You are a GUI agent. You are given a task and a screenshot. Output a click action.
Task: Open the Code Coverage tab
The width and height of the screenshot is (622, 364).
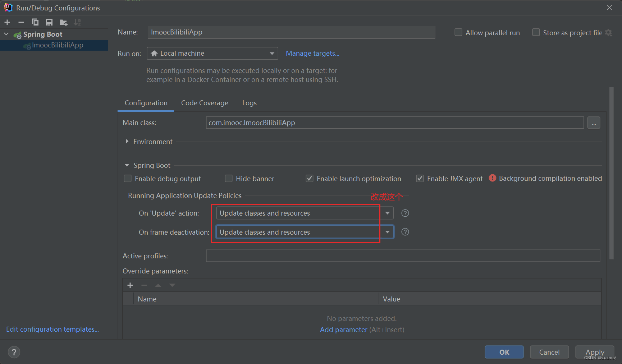coord(205,103)
